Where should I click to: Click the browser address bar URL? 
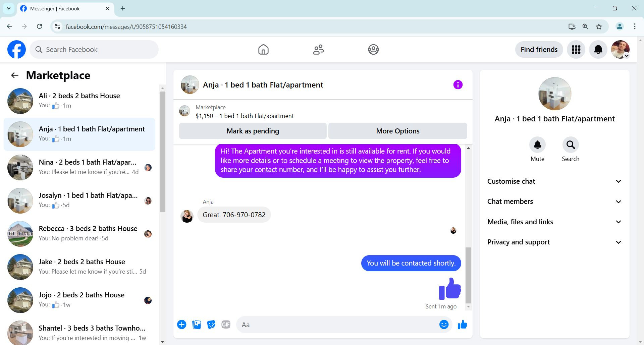[126, 26]
